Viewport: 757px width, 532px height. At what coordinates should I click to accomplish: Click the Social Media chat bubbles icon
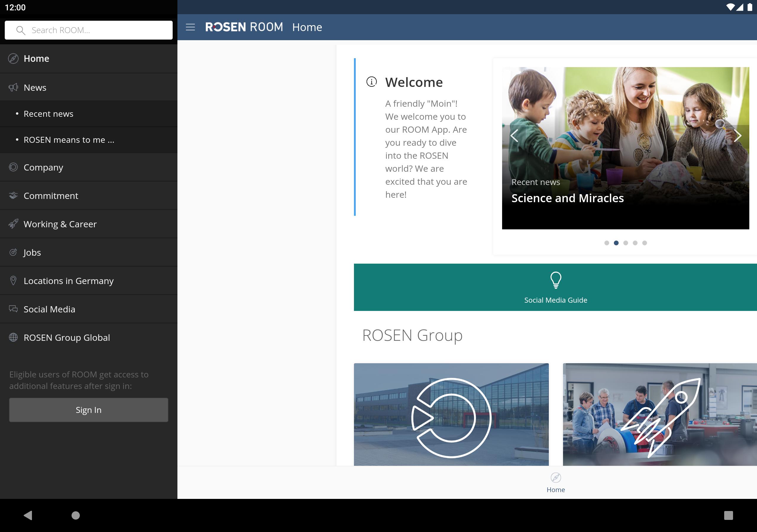click(x=13, y=309)
